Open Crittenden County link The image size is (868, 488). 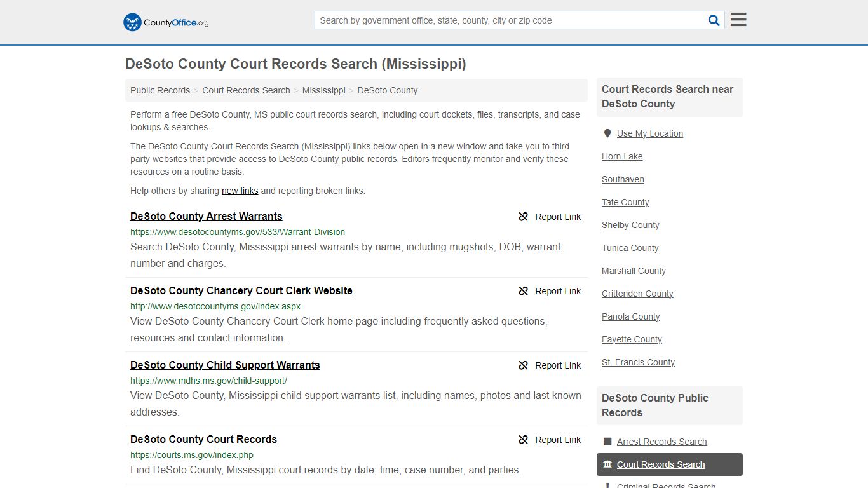637,294
